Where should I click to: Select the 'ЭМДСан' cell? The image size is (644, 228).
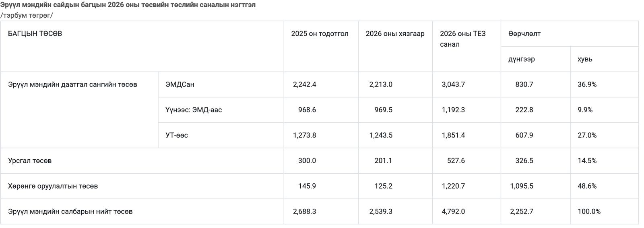pyautogui.click(x=180, y=84)
